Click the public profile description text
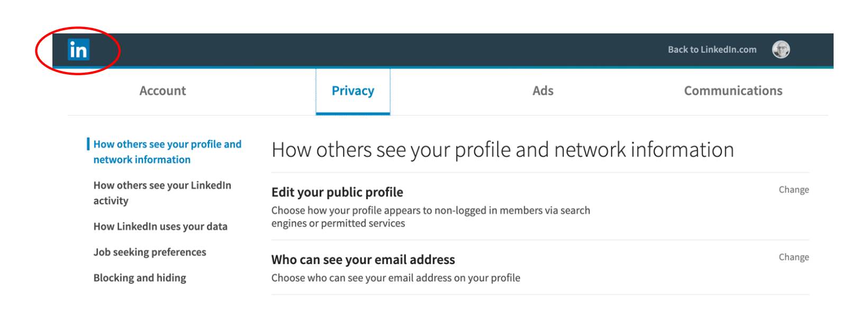This screenshot has height=318, width=868. click(x=431, y=217)
